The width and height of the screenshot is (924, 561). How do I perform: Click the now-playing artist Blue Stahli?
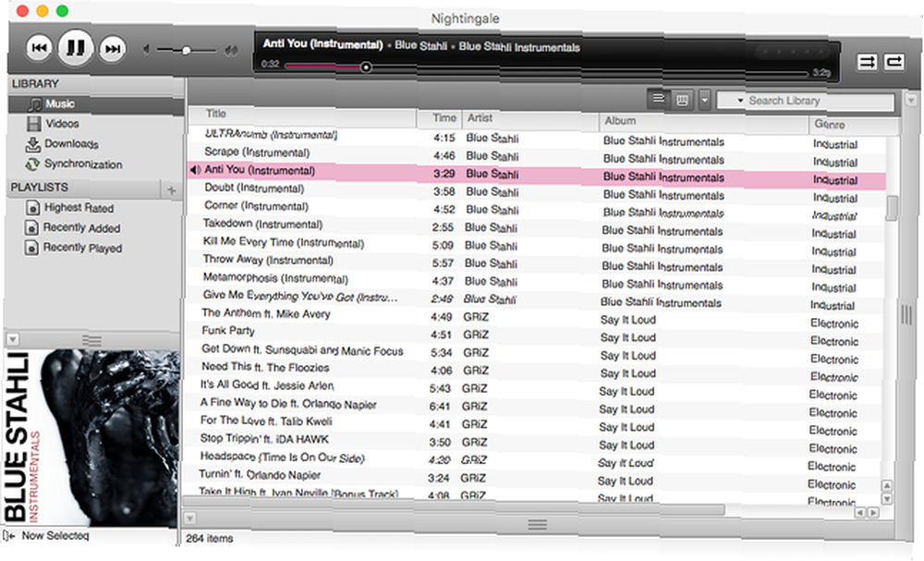point(420,45)
